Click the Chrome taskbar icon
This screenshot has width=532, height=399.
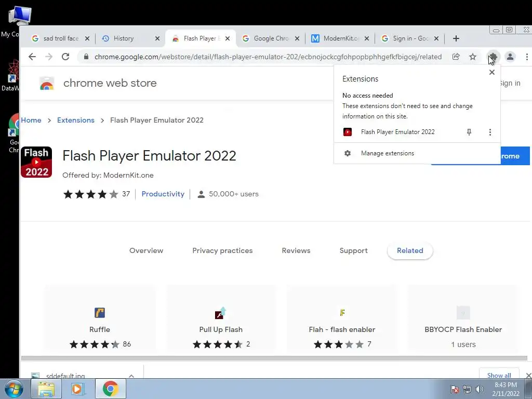click(111, 389)
